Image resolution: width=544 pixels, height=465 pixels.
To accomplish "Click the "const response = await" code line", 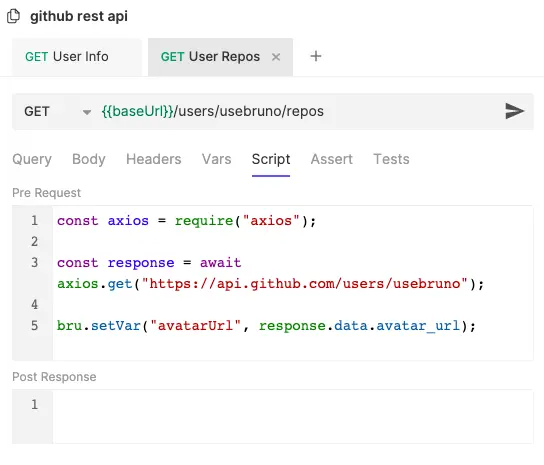I will pos(149,263).
